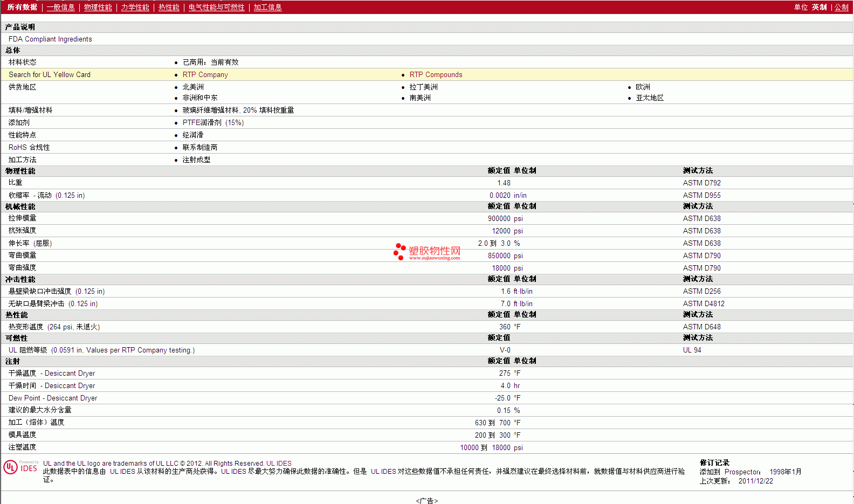
Task: Click the UL 94 test method
Action: coord(692,350)
